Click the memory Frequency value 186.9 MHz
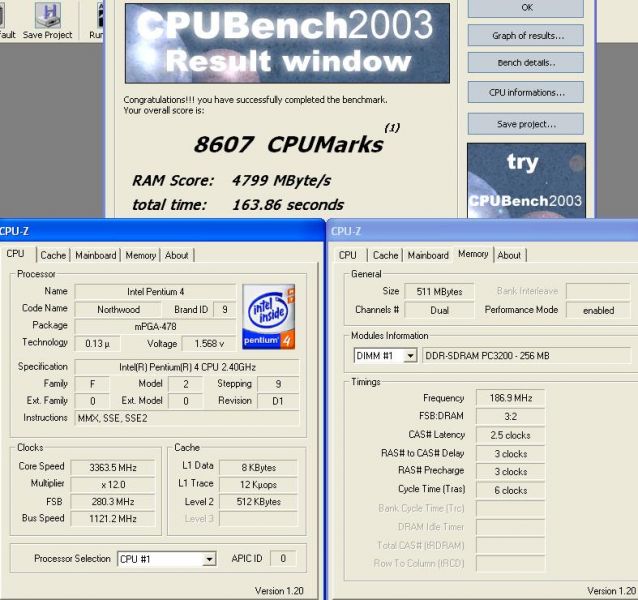Viewport: 638px width, 600px height. (x=511, y=398)
